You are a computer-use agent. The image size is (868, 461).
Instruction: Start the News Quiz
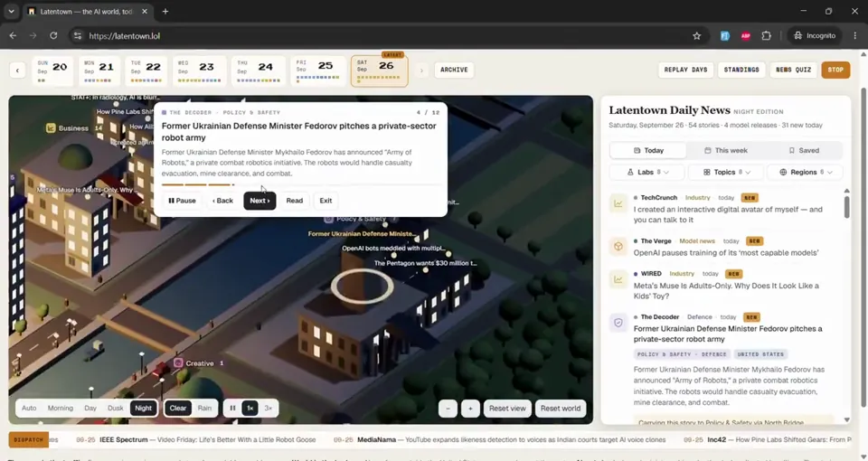click(x=793, y=70)
